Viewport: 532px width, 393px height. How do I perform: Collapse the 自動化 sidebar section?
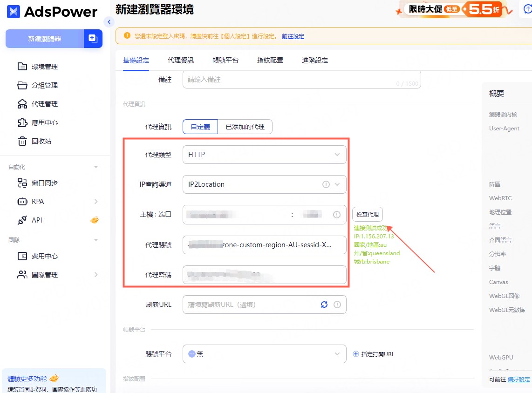point(96,167)
